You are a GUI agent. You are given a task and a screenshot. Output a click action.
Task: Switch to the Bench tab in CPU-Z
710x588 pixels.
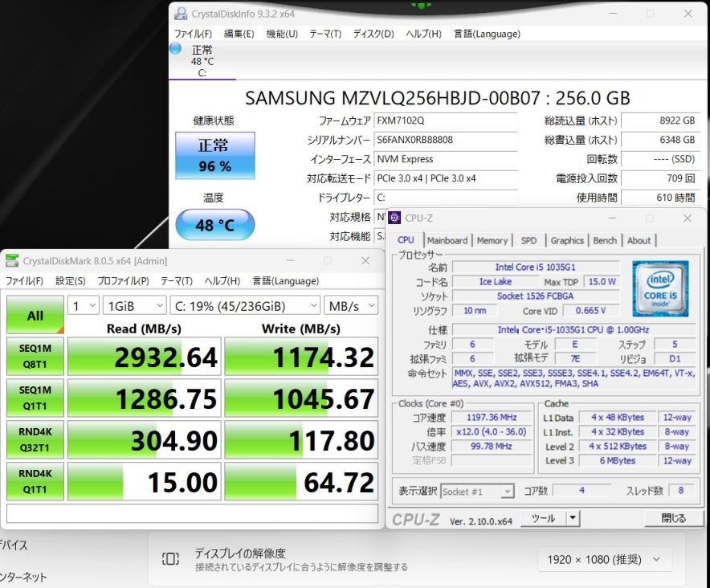coord(605,240)
